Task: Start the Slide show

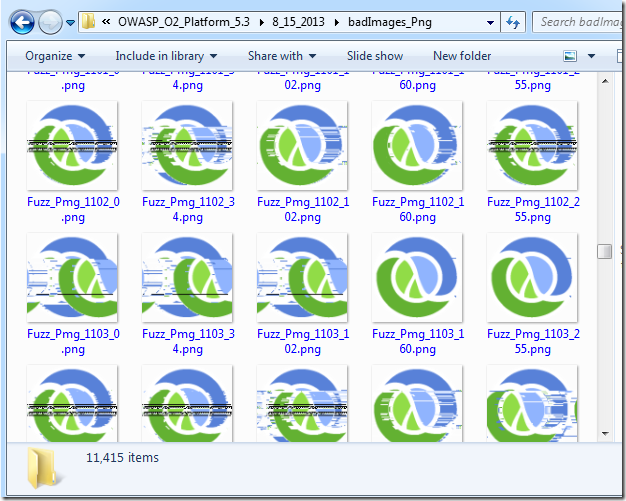Action: 374,56
